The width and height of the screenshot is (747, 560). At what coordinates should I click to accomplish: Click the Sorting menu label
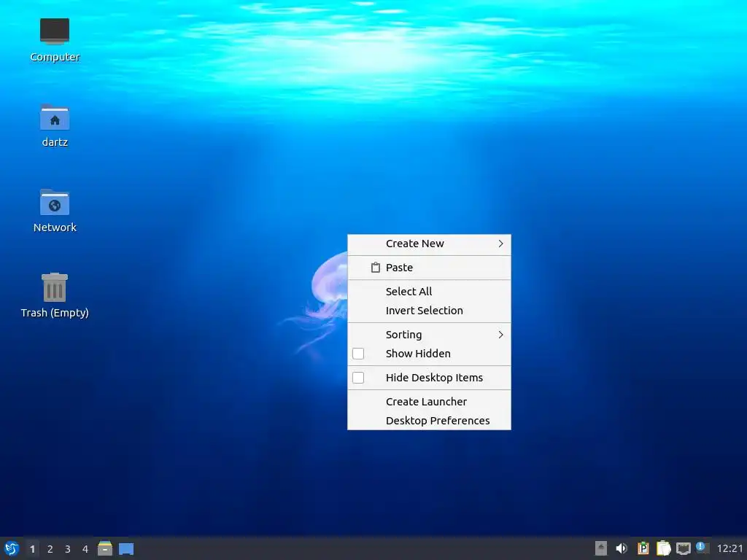coord(403,335)
